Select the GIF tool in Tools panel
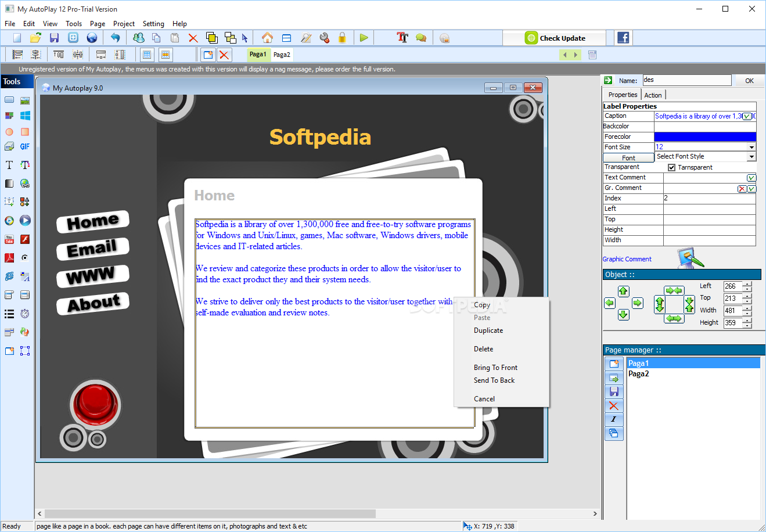 (x=25, y=146)
